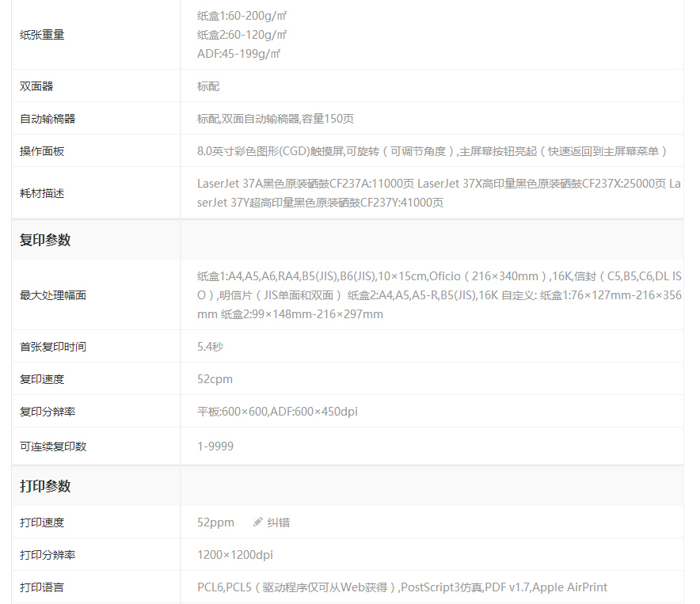
Task: Click the 双面器 row label
Action: (36, 86)
